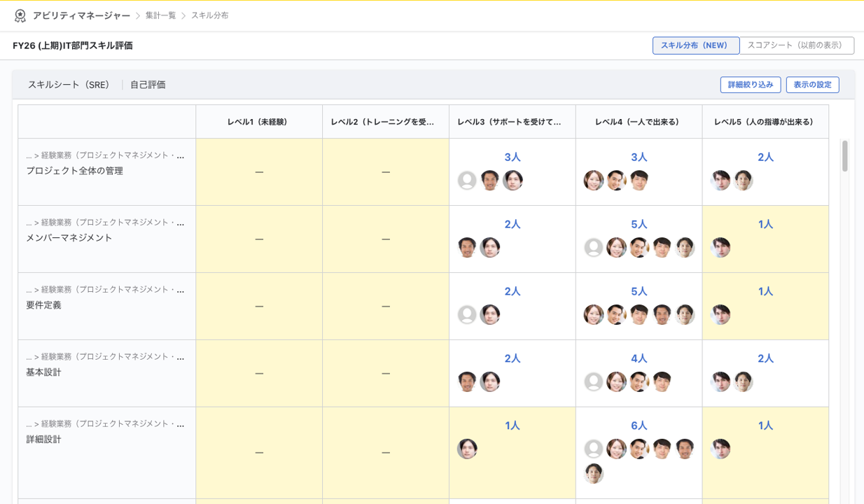Open 1人 count in 詳細設計 level 5
Screen dimensions: 864x504
click(x=766, y=426)
